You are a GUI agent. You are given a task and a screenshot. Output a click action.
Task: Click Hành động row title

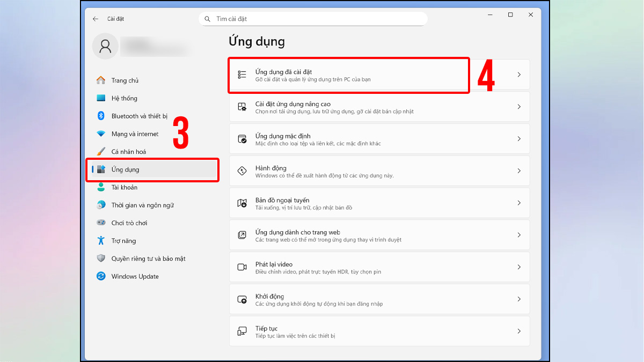(271, 168)
